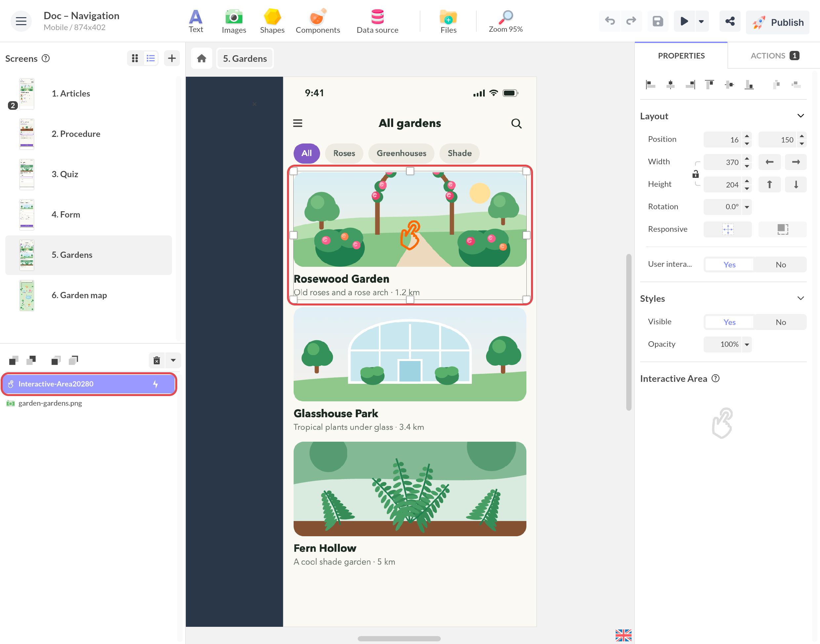Select the garden-gardens.png layer

pyautogui.click(x=88, y=403)
